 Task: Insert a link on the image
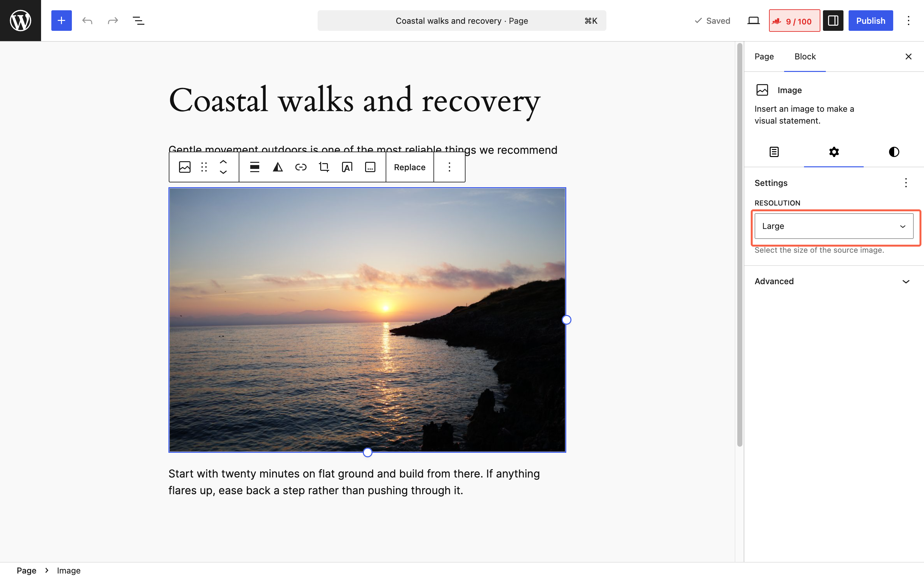[301, 167]
